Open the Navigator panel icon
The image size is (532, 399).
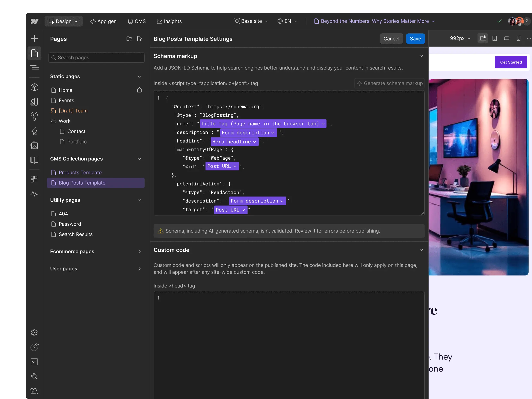click(x=34, y=68)
